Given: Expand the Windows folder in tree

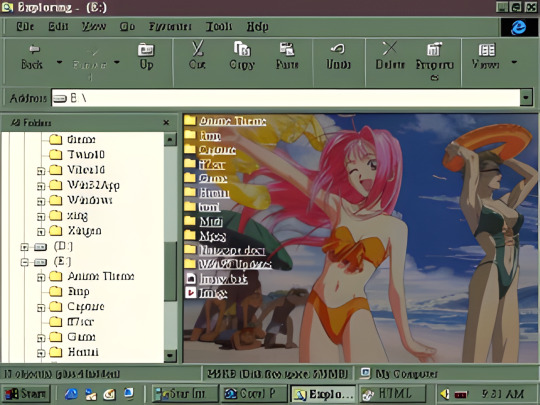Looking at the screenshot, I should pos(41,201).
